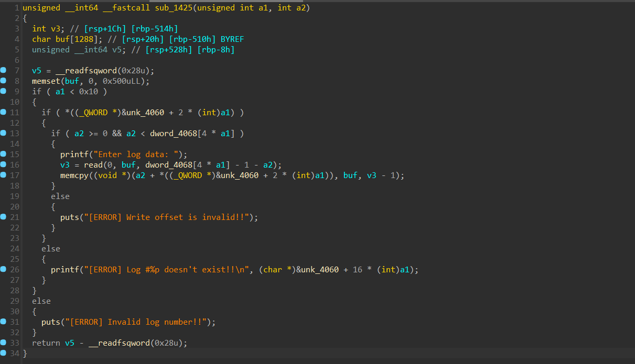This screenshot has height=364, width=635.
Task: Click gutter dot next to line 11
Action: pos(4,113)
